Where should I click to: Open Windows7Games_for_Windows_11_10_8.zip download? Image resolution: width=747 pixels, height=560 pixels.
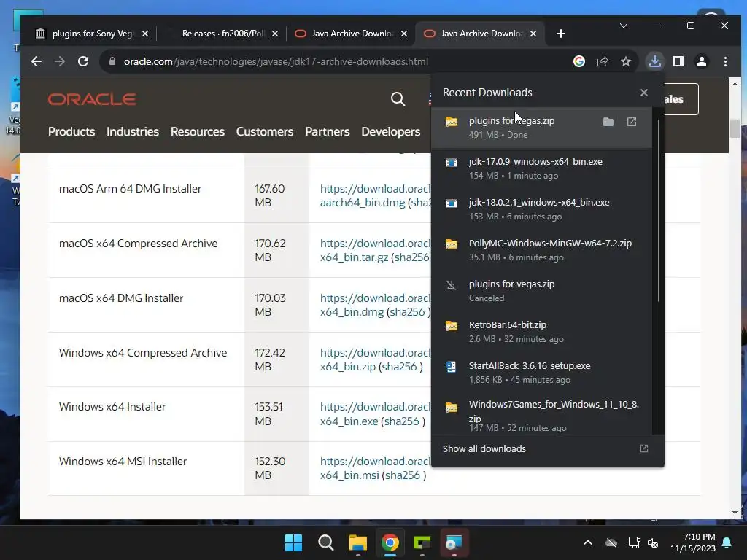[541, 414]
